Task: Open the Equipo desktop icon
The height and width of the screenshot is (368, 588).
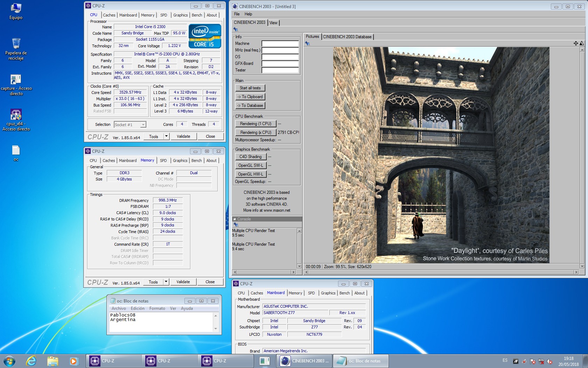Action: point(16,12)
